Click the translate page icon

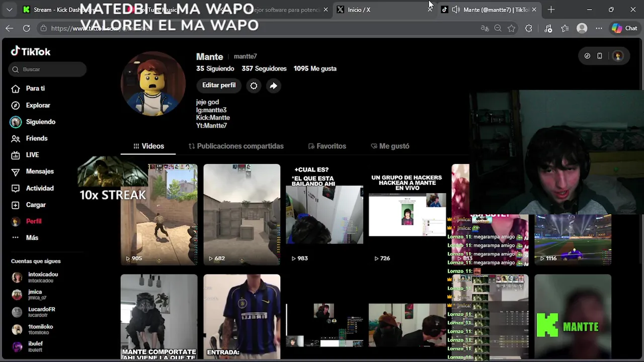click(485, 29)
